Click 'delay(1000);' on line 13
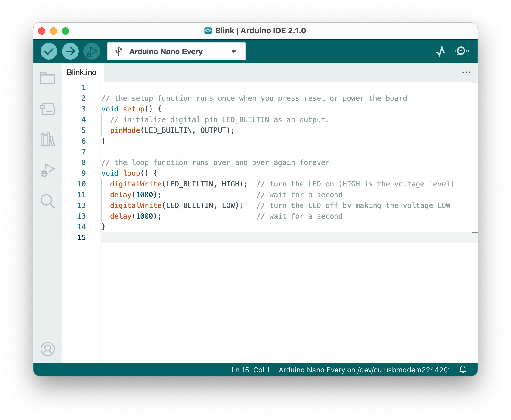 [x=136, y=216]
